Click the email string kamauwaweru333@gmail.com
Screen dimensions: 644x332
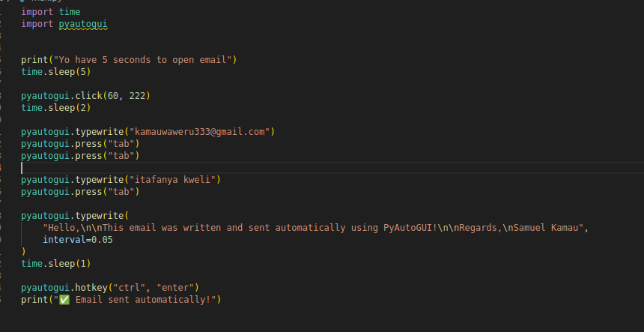[200, 132]
